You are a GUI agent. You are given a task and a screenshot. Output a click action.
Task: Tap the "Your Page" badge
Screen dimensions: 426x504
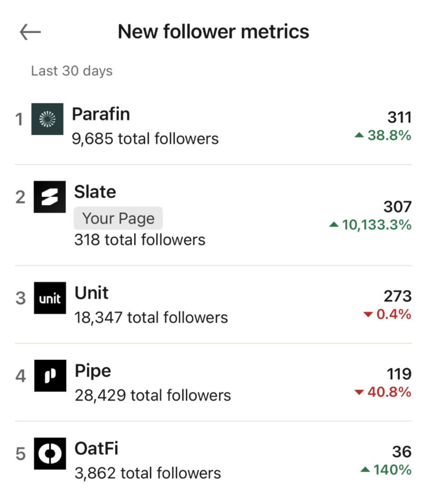tap(118, 218)
